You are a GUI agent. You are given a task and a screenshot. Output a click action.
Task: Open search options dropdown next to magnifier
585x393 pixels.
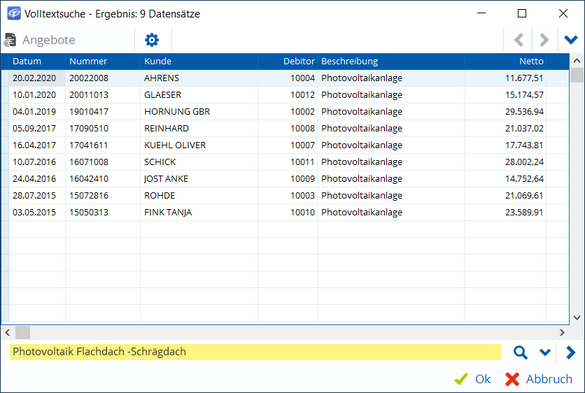point(545,352)
